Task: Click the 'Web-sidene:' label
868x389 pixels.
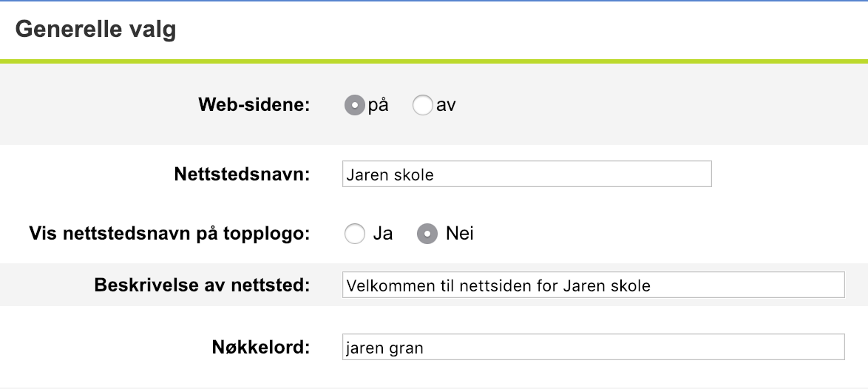Action: 254,106
